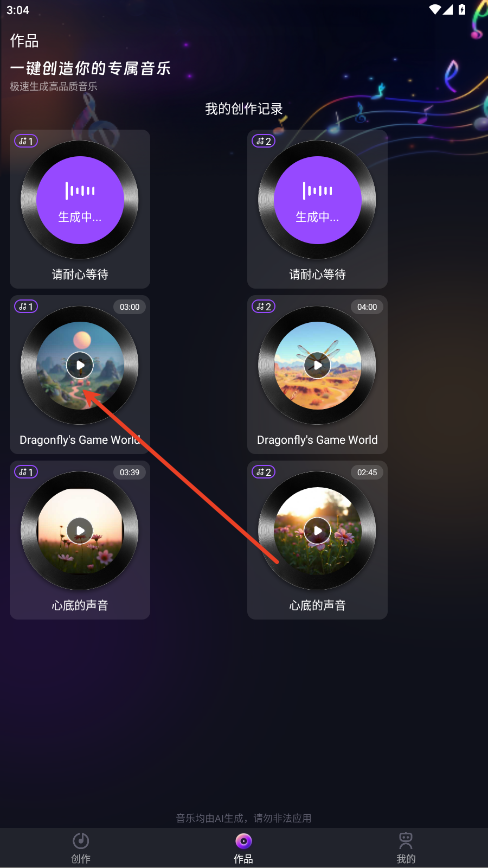The image size is (488, 868).
Task: Play the 03:39 心底的声音 track
Action: 80,531
